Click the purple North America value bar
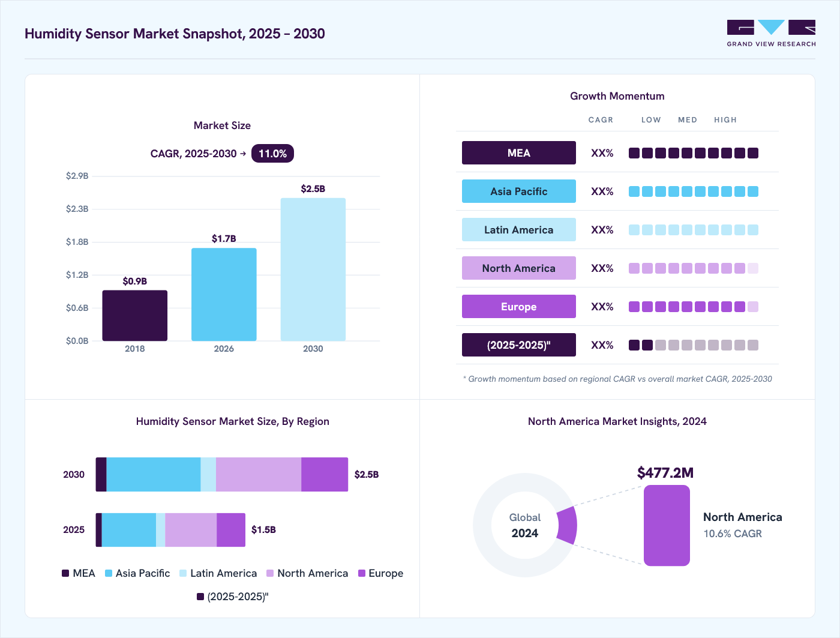 (667, 525)
